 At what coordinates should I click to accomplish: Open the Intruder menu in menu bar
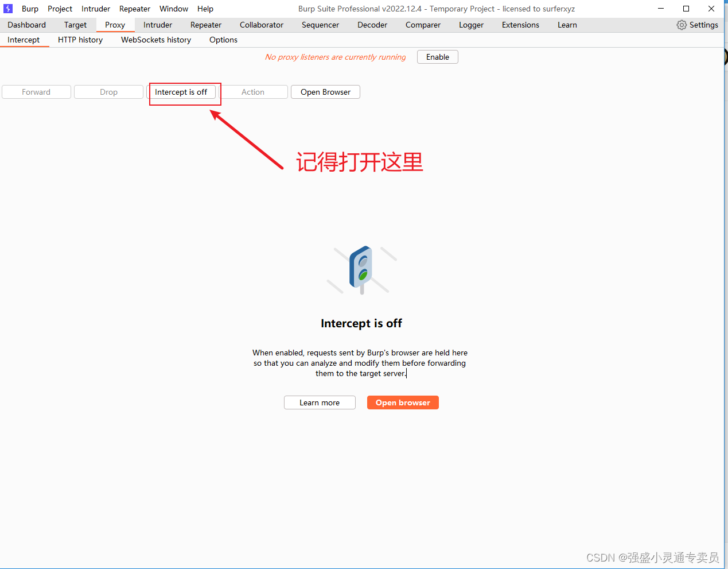pyautogui.click(x=96, y=9)
